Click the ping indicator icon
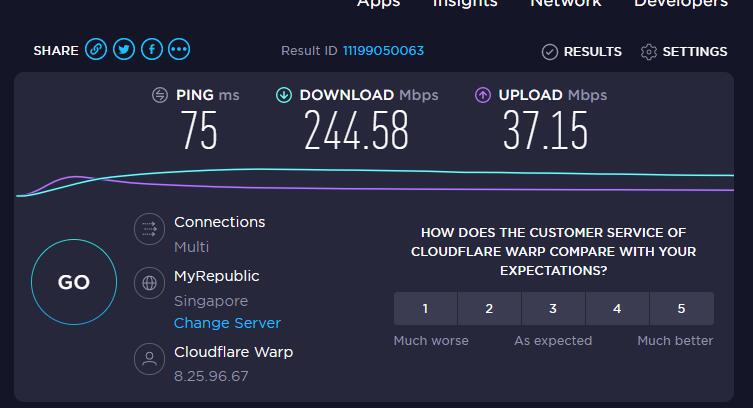This screenshot has width=753, height=408. click(x=160, y=95)
